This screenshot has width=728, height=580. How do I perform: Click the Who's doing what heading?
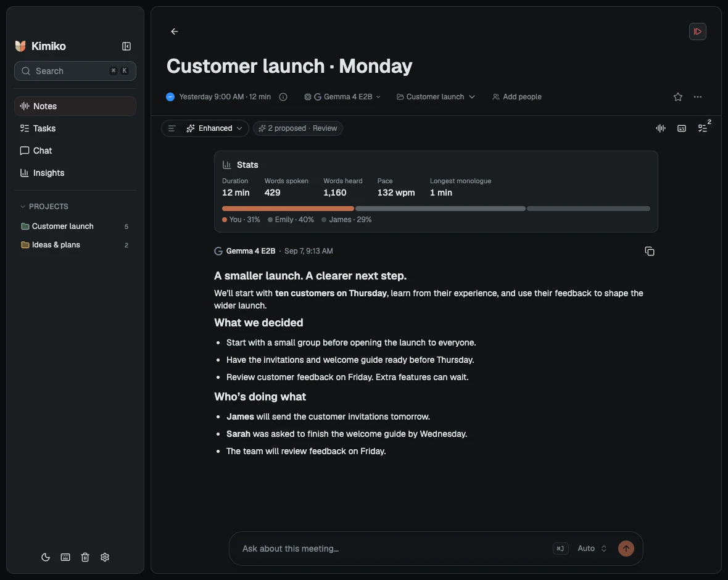[x=260, y=397]
